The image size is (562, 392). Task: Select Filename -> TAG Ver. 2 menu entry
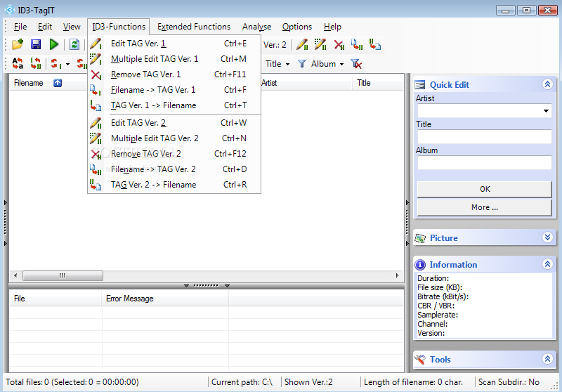175,169
